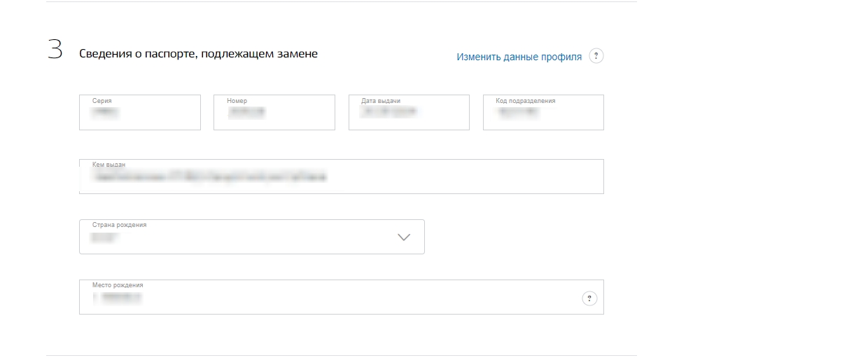
Task: Click heading Сведения о паспорте, подлежащем замене
Action: (x=198, y=54)
